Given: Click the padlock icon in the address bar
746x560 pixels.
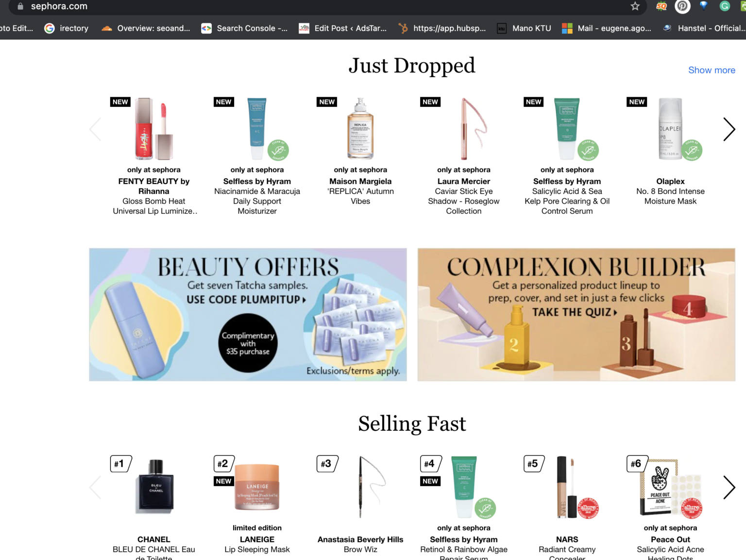Looking at the screenshot, I should (19, 7).
